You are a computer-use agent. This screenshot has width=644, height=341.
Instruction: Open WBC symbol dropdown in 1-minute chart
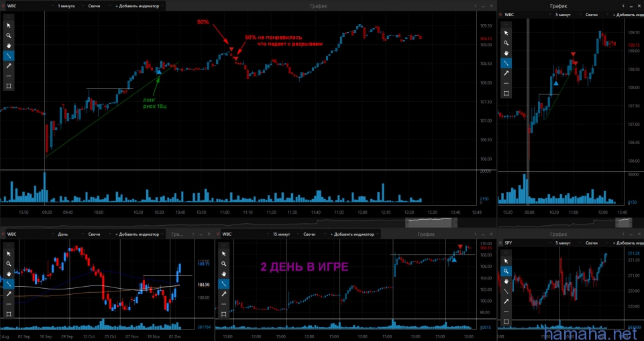point(30,6)
